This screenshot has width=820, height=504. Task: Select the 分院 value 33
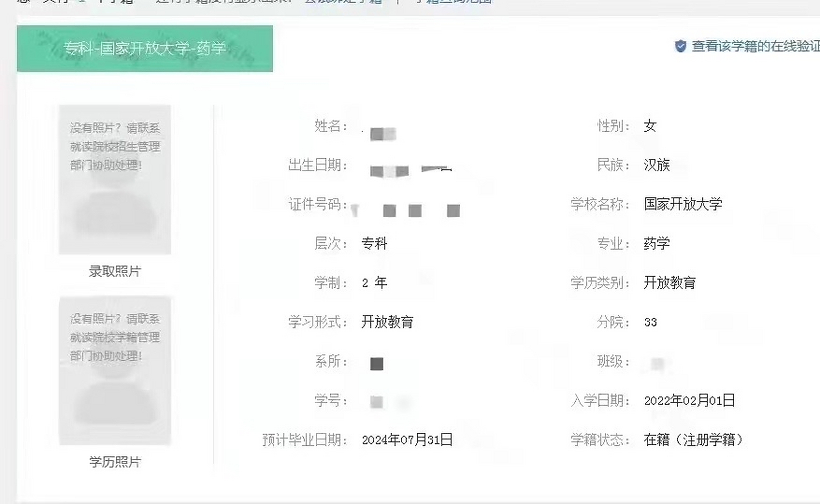tap(650, 322)
